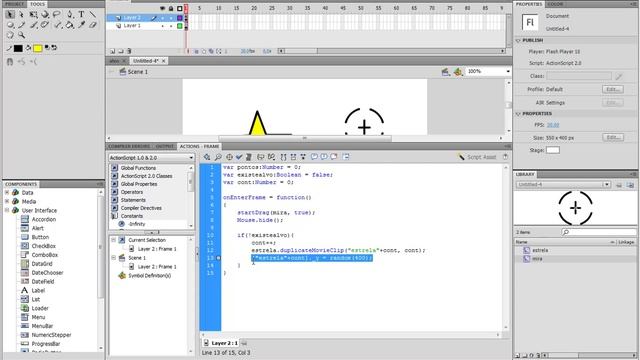The image size is (640, 360).
Task: Swap stroke and fill colors
Action: 53,48
